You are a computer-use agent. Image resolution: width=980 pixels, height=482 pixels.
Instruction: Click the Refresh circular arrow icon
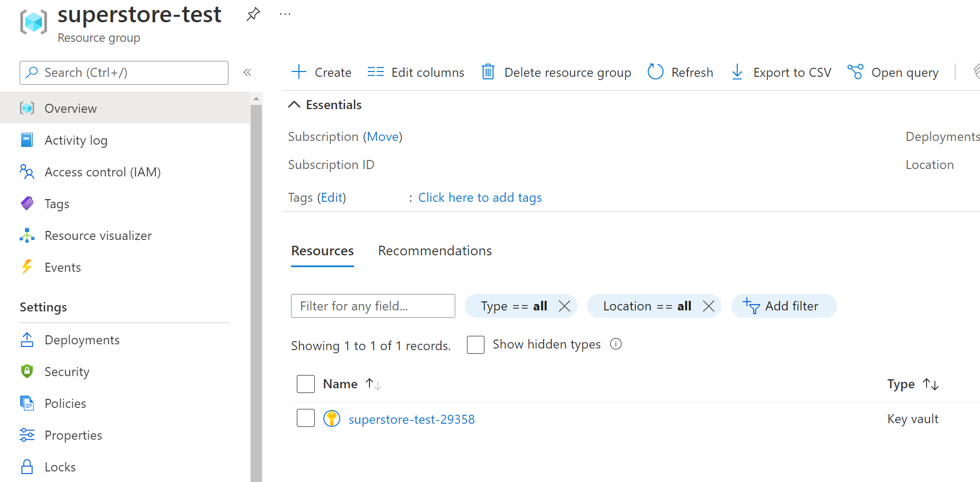(x=656, y=72)
